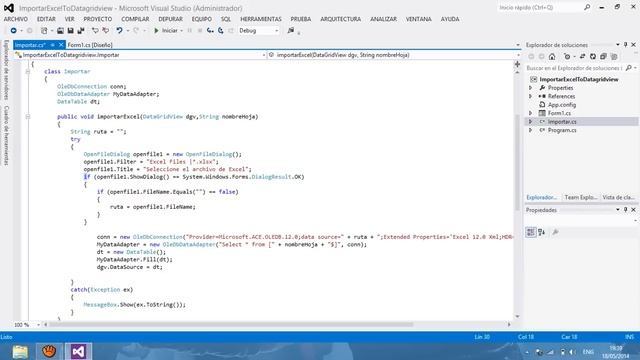
Task: Click the Categorized view icon in Propiedades
Action: [x=531, y=232]
